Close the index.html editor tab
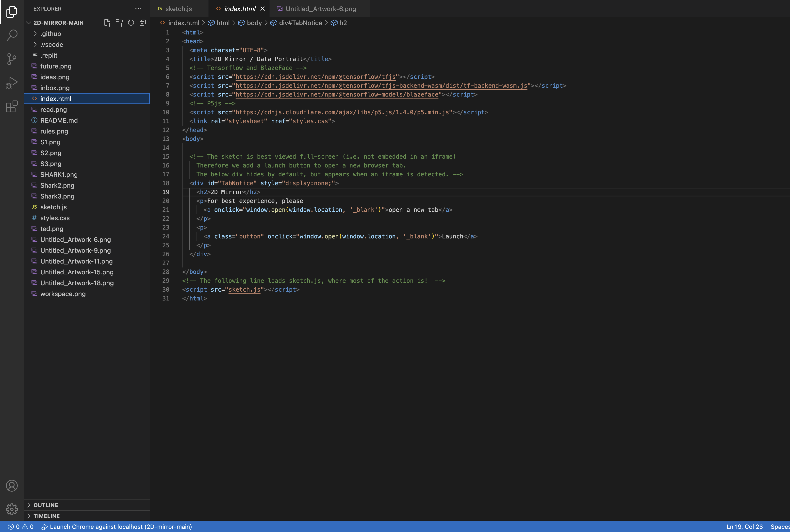The image size is (790, 532). pyautogui.click(x=263, y=9)
